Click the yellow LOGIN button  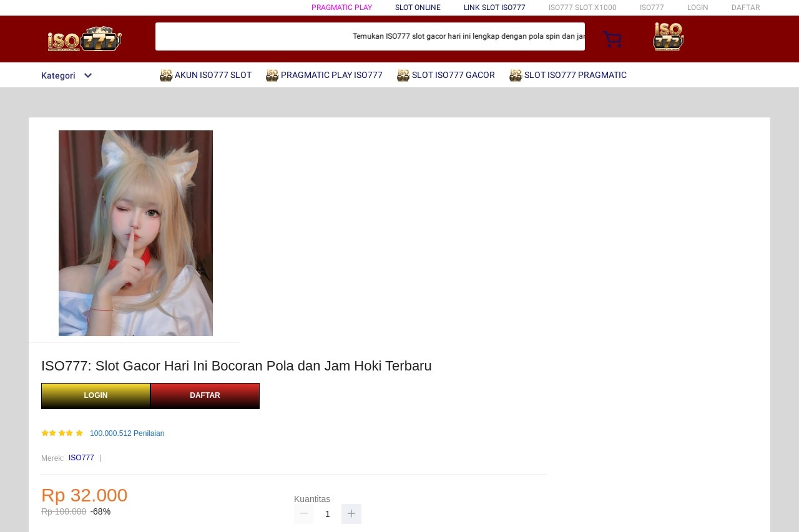click(x=96, y=395)
